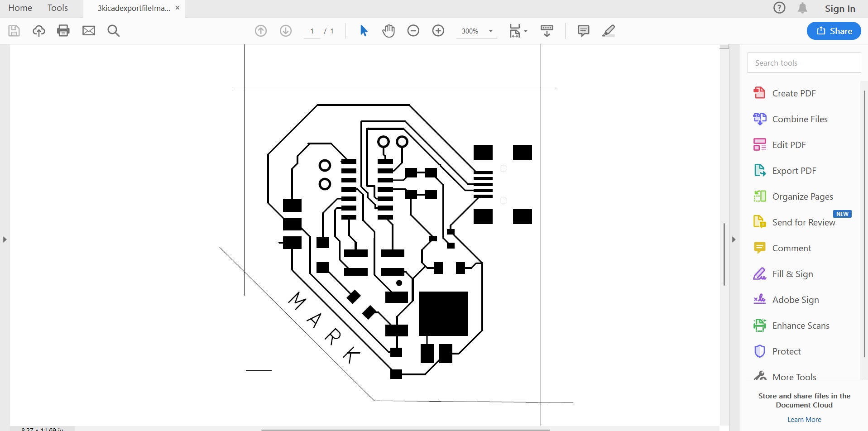The width and height of the screenshot is (868, 431).
Task: Click the page number field
Action: click(x=312, y=31)
